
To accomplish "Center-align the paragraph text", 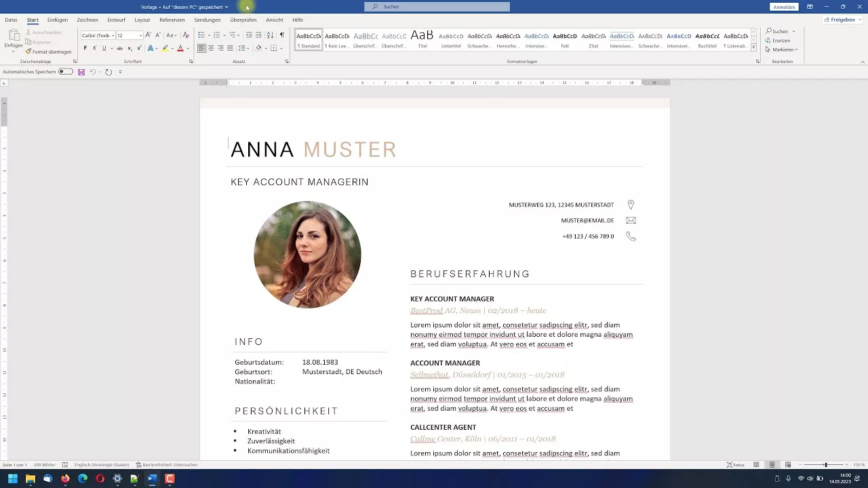I will click(211, 48).
